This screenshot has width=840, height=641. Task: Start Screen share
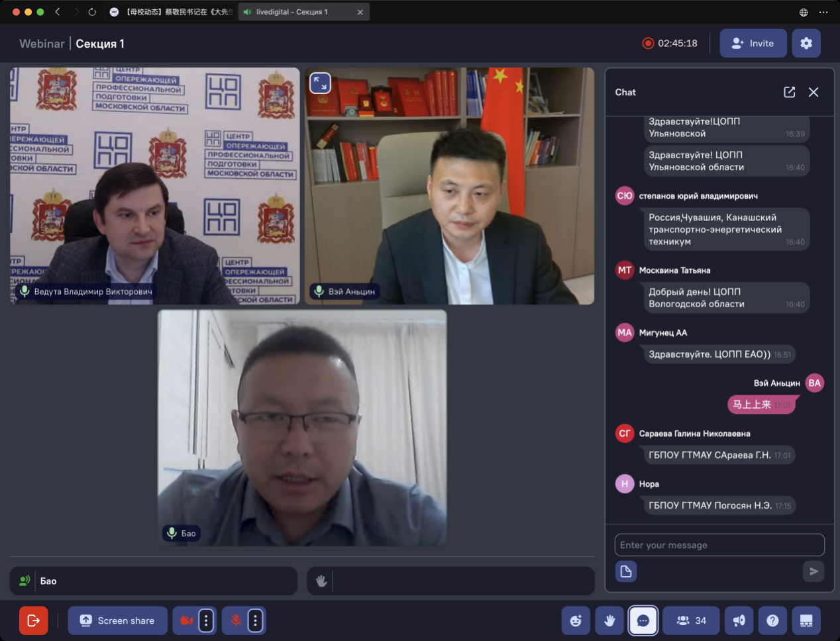(118, 620)
